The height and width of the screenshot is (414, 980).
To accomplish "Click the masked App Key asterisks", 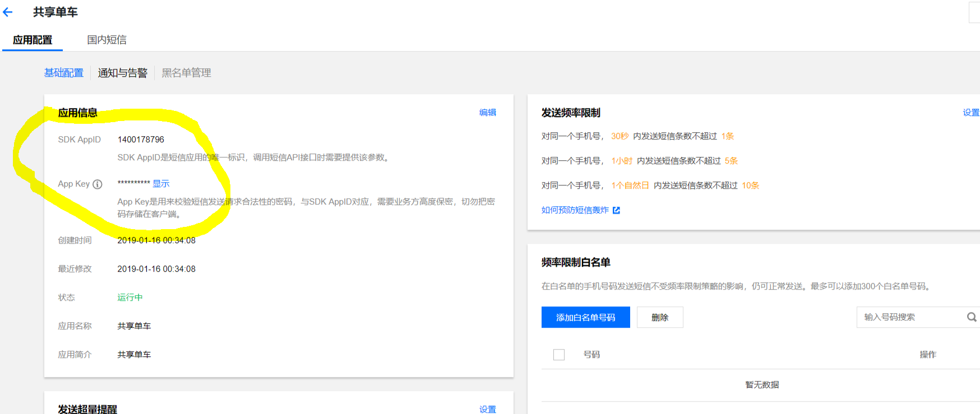I will tap(133, 184).
